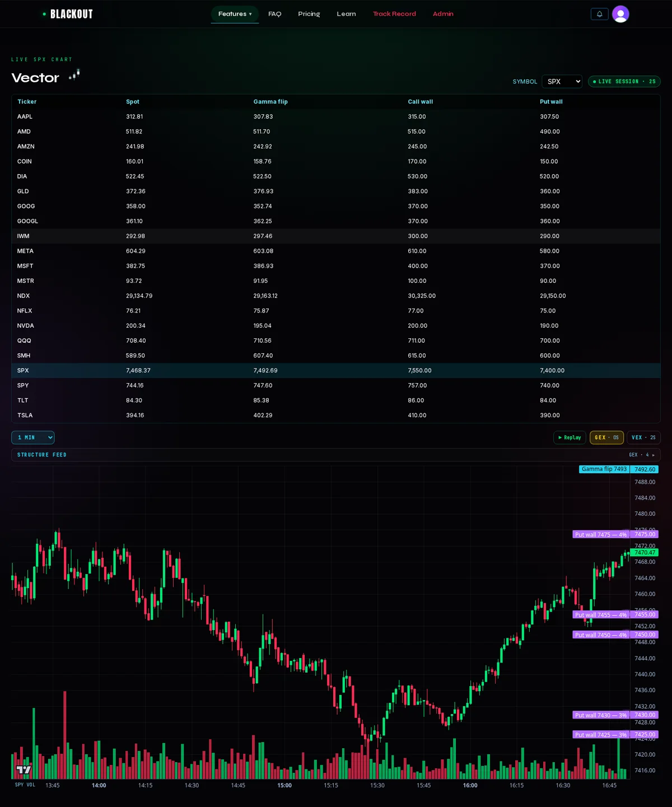Select the AAPL ticker row
This screenshot has width=672, height=807.
tap(336, 116)
